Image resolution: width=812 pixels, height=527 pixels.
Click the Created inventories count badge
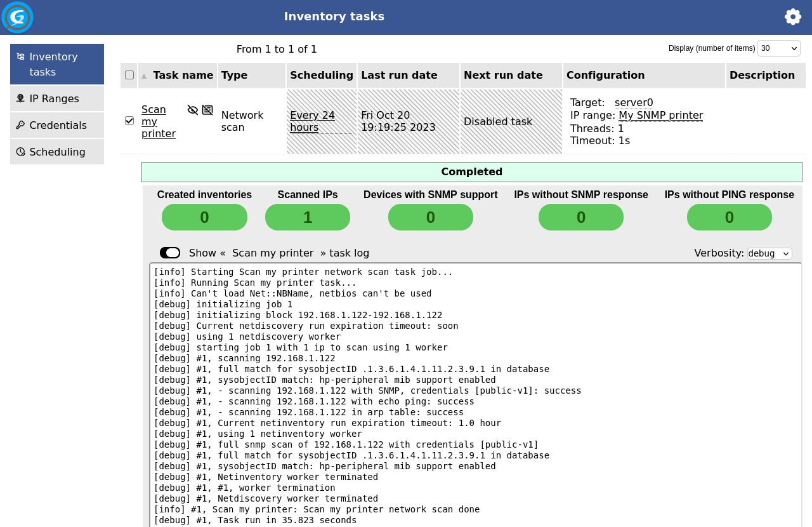tap(204, 217)
